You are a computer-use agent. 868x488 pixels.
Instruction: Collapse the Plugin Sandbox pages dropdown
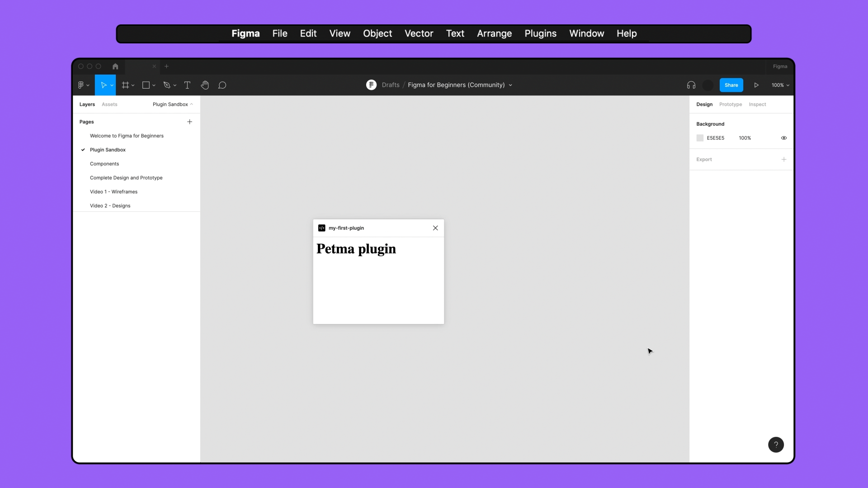[173, 104]
